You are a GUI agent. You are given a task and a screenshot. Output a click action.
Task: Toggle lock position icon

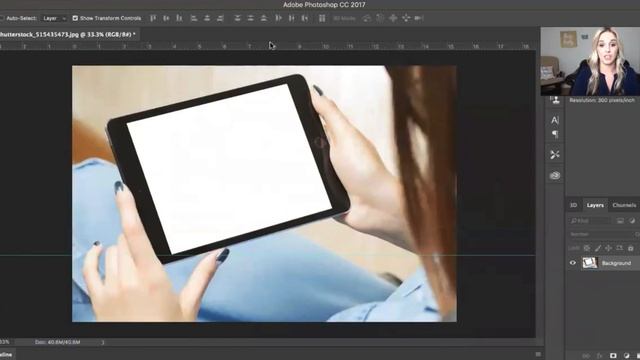[609, 248]
